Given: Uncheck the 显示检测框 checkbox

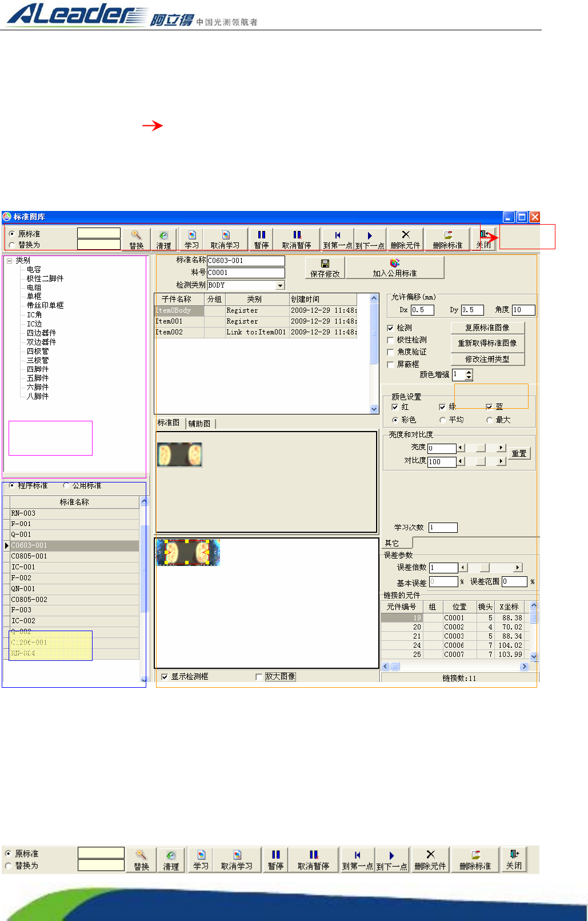Looking at the screenshot, I should click(x=165, y=677).
